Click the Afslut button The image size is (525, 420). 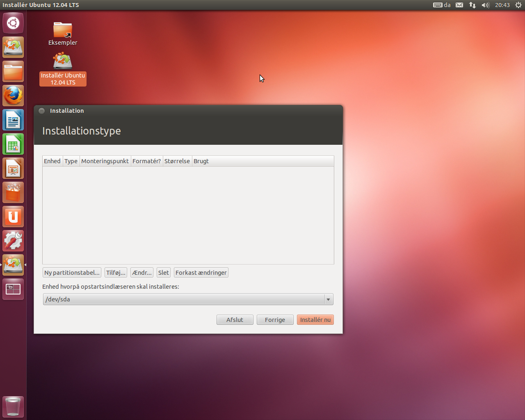coord(235,320)
